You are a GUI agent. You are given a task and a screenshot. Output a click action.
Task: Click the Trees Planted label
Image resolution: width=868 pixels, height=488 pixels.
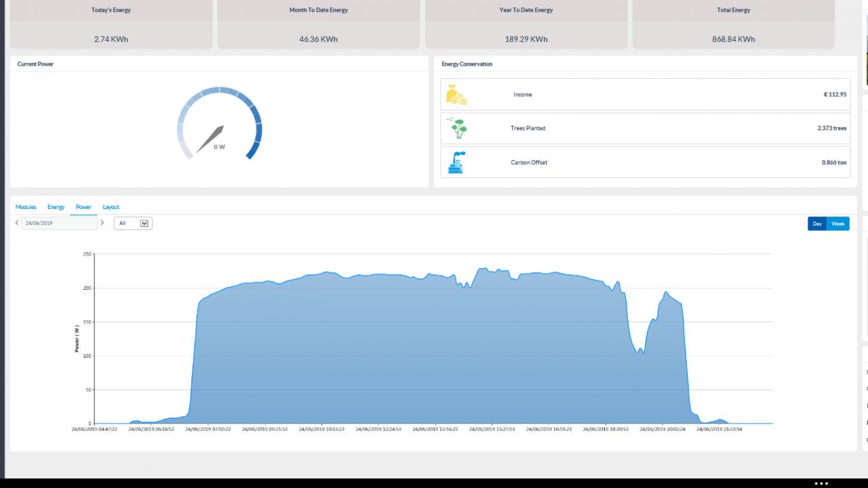point(528,128)
